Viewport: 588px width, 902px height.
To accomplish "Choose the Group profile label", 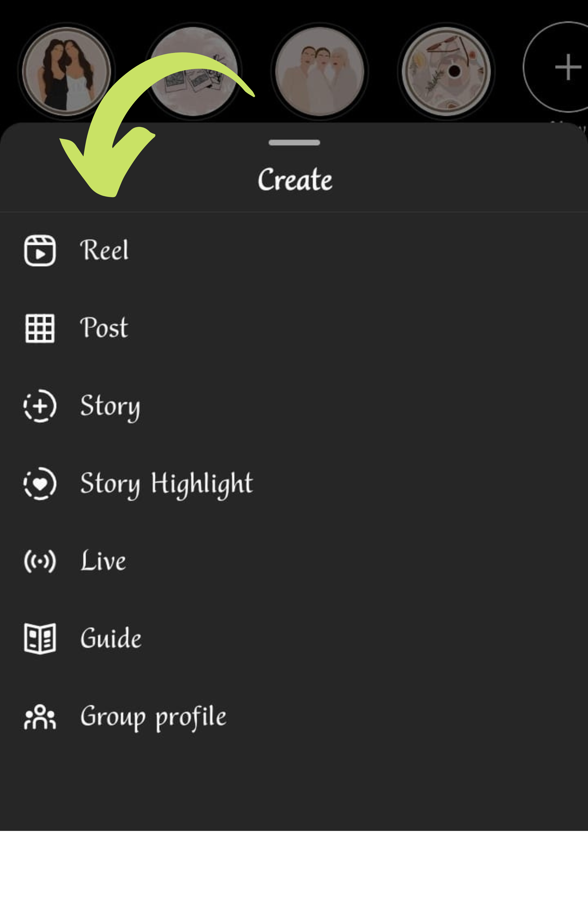I will coord(153,717).
